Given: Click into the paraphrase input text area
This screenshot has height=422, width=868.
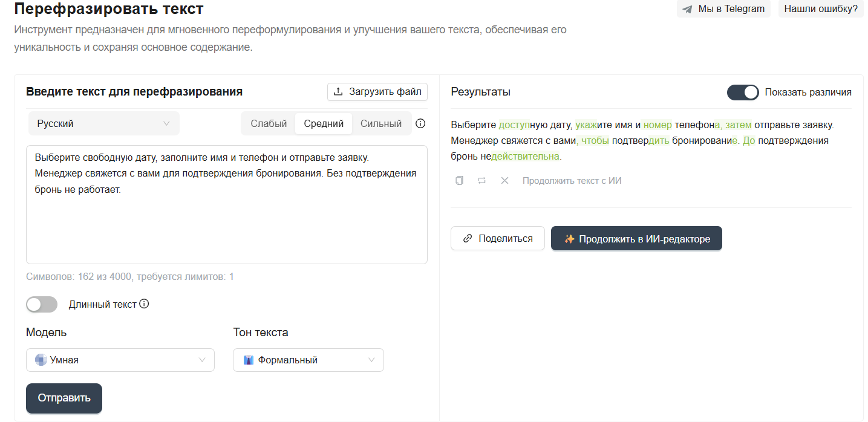Looking at the screenshot, I should (227, 204).
